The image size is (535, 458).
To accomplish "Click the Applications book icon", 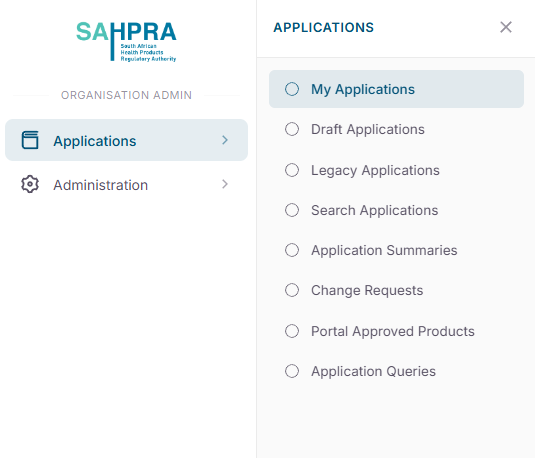I will click(30, 140).
